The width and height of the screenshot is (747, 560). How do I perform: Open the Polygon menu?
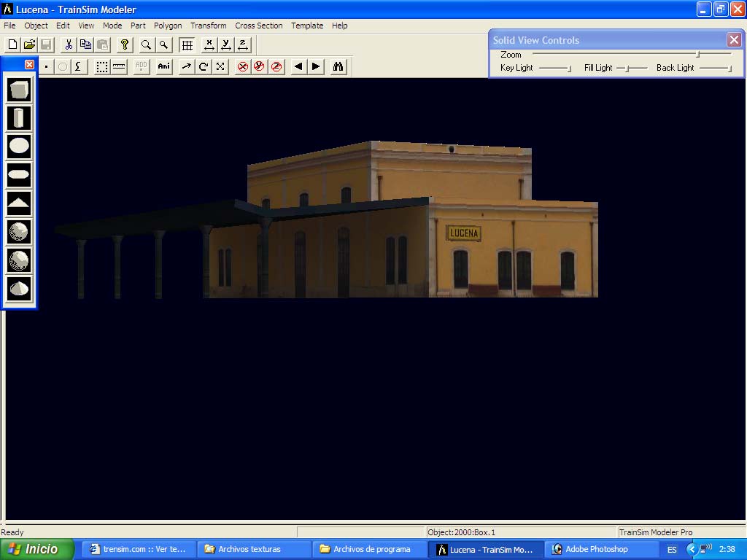(168, 26)
